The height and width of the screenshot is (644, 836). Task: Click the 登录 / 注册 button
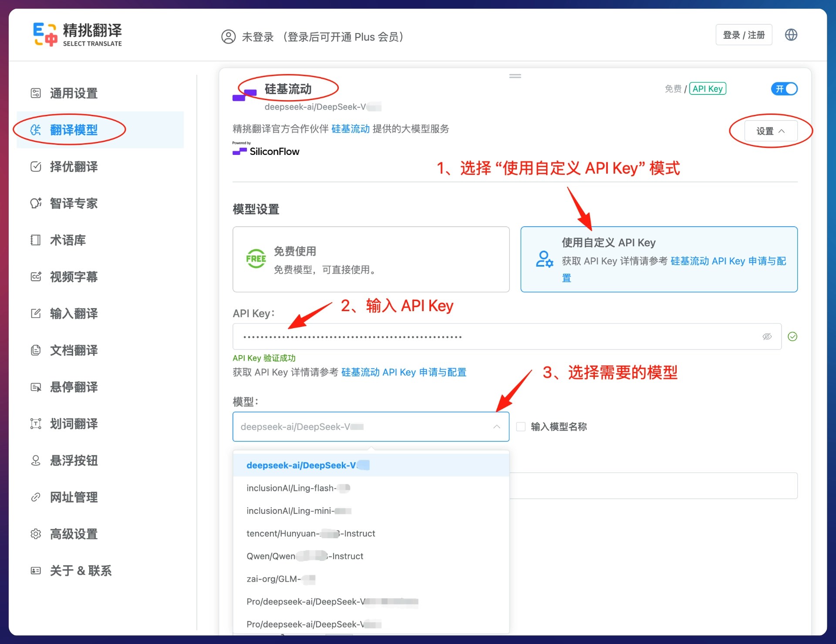pos(743,35)
